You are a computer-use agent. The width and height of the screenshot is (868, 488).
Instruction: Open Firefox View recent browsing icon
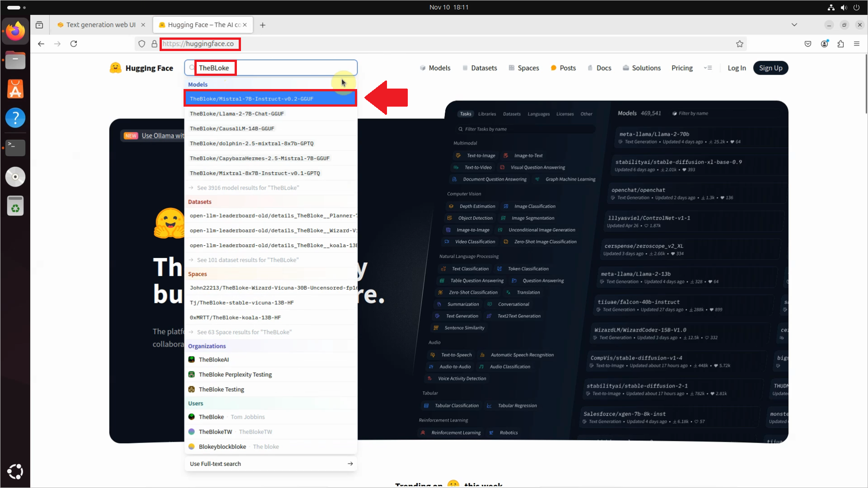click(39, 25)
